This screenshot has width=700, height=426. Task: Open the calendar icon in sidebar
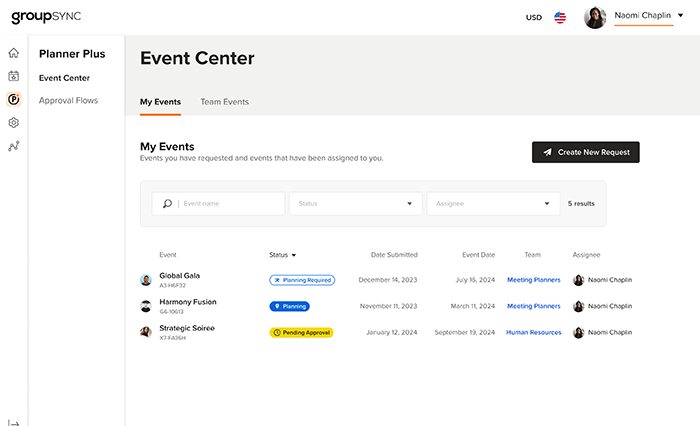point(13,76)
